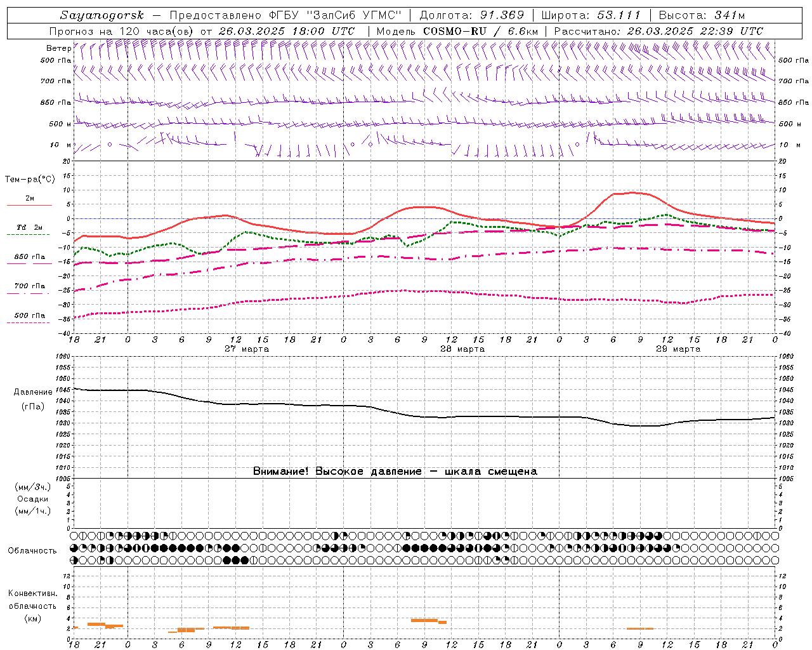Select the 'Тем-ра(°C)' temperature label

point(30,180)
